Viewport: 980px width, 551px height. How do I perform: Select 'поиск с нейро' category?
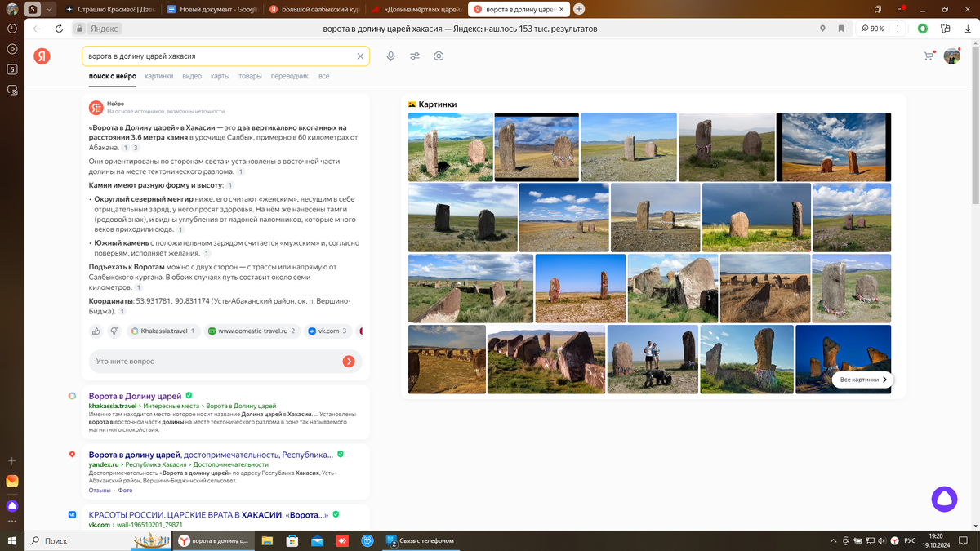coord(113,76)
